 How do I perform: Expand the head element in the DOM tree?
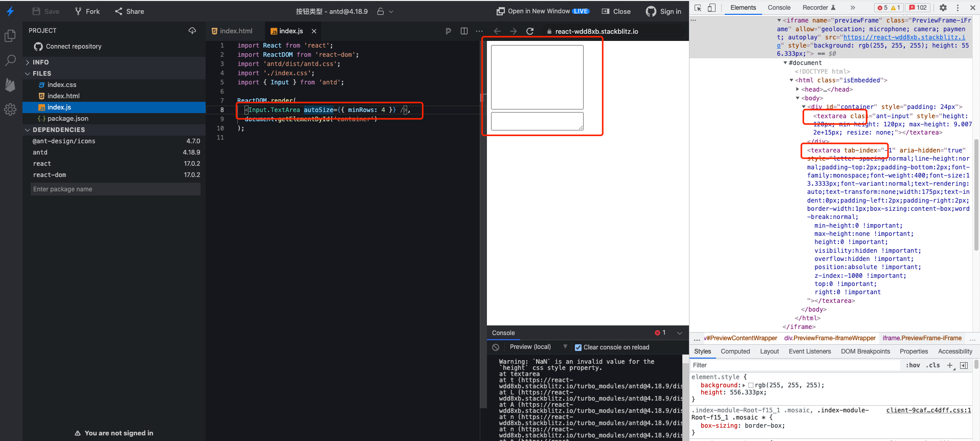point(798,90)
